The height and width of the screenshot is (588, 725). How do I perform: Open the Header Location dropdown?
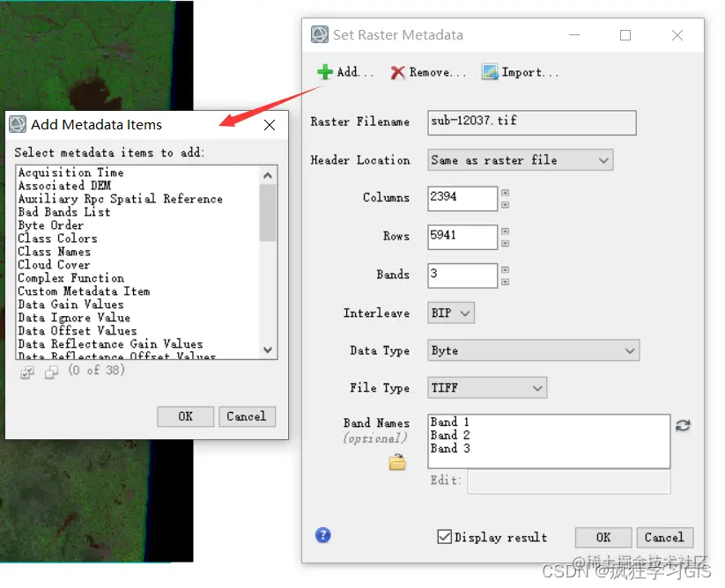click(x=520, y=160)
